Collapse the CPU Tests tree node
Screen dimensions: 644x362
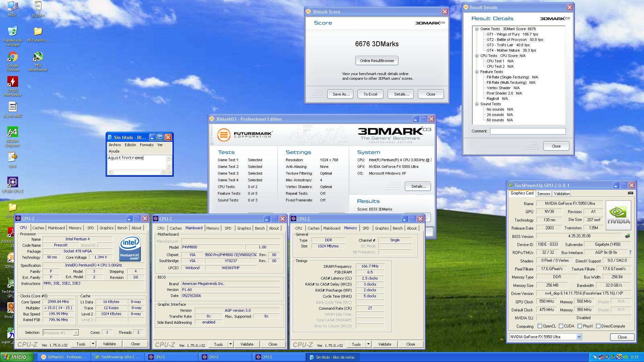pos(477,56)
